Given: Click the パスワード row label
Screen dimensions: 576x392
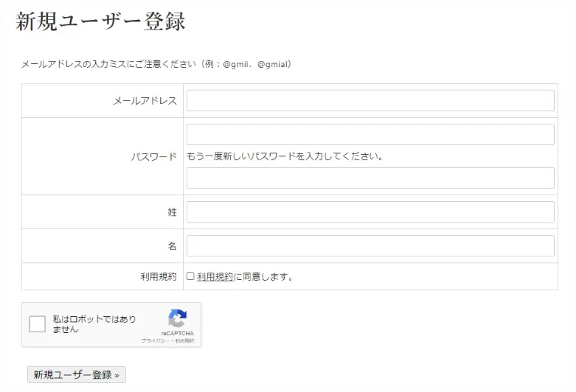Looking at the screenshot, I should (x=153, y=157).
